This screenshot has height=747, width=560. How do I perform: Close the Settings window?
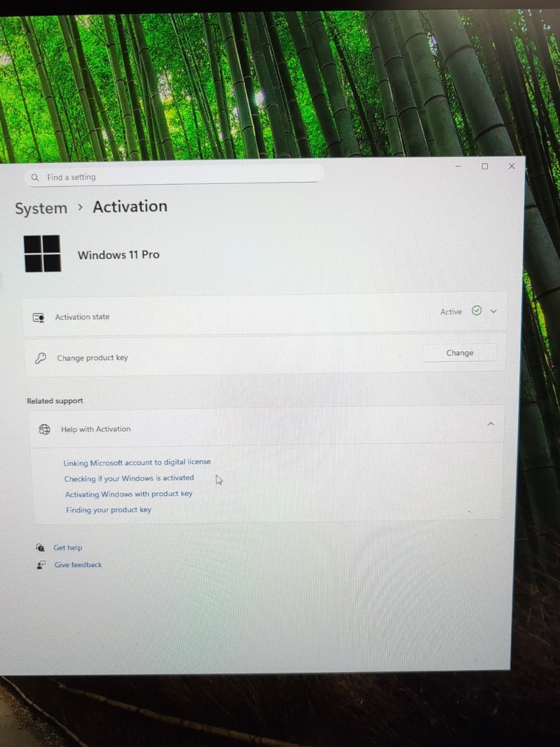coord(511,166)
